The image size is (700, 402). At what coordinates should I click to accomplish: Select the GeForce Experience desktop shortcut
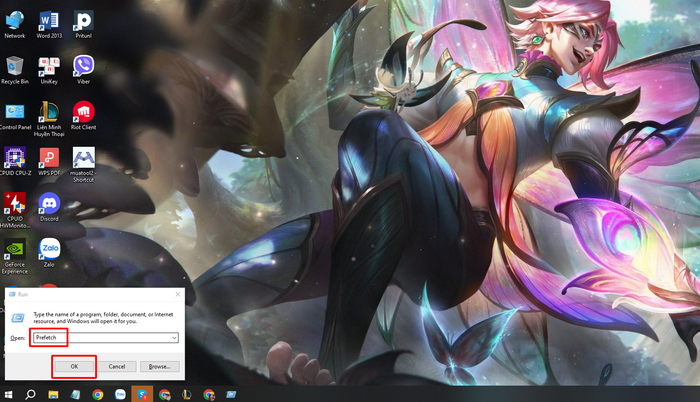point(15,256)
